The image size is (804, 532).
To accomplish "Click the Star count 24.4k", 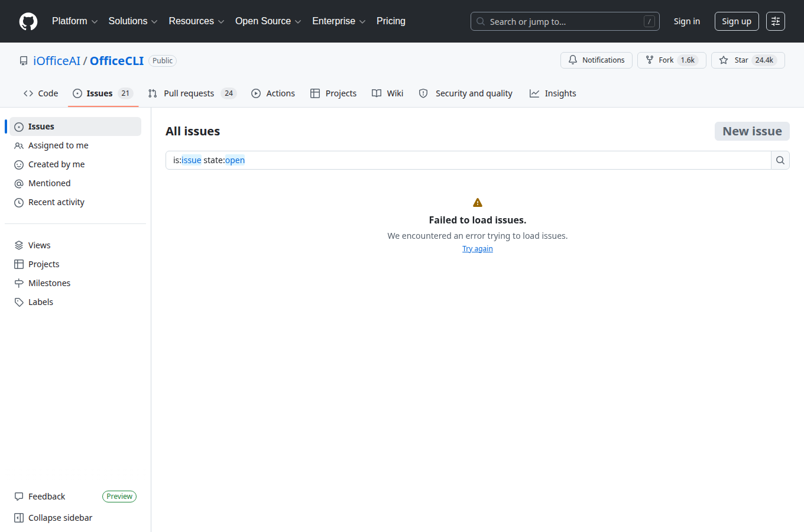I will (x=764, y=60).
